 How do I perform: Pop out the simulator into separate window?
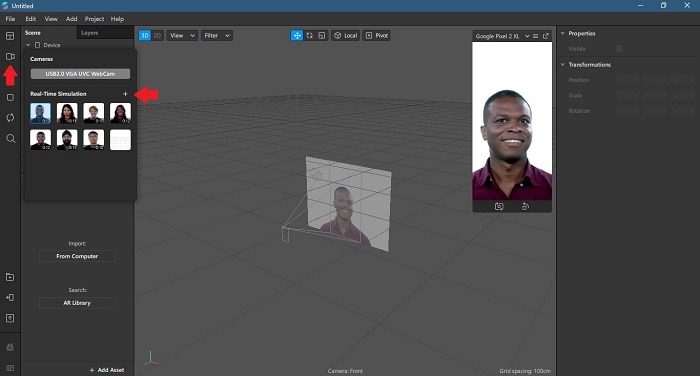[546, 36]
